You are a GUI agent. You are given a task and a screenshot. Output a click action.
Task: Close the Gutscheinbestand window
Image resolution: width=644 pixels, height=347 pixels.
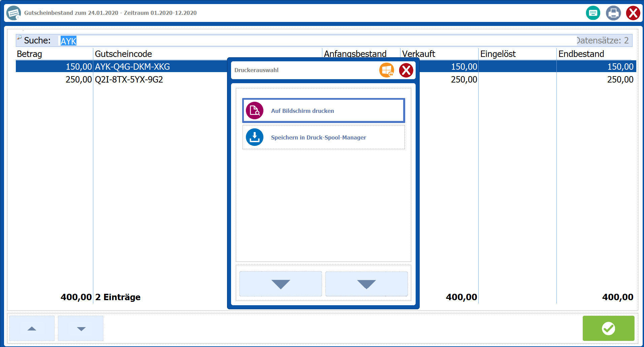pos(633,13)
